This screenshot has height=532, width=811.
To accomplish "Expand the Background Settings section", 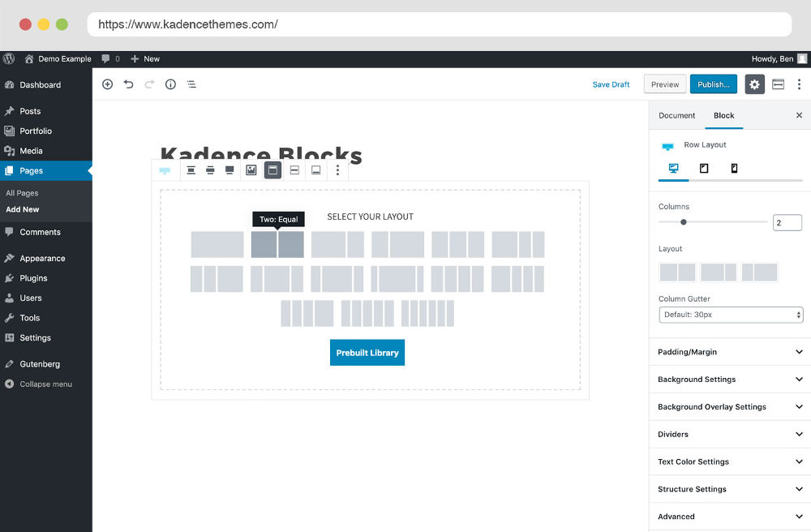I will (728, 379).
